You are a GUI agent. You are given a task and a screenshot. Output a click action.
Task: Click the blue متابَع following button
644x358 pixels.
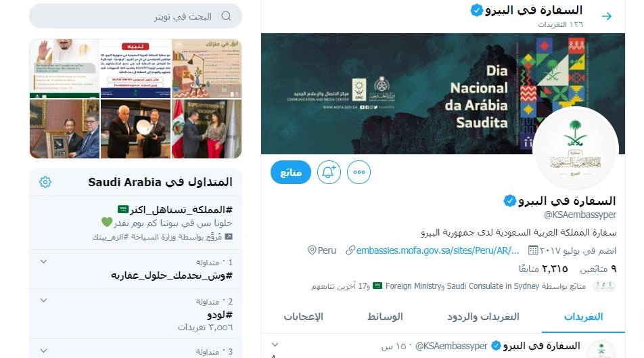(x=291, y=172)
